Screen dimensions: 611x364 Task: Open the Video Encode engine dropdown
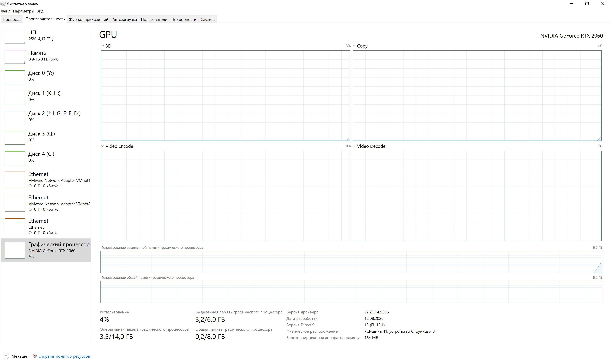103,146
